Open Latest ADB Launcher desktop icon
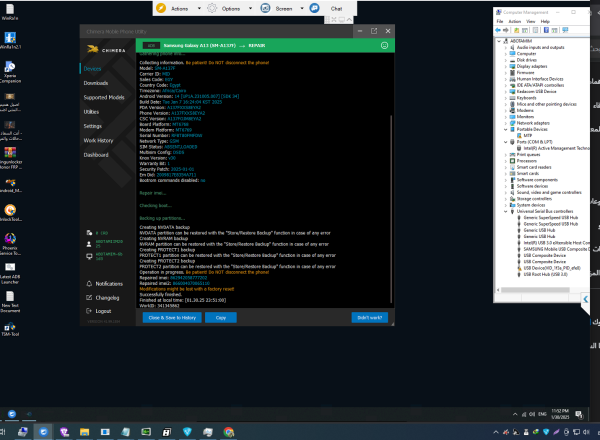Viewport: 600px width, 440px height. [x=10, y=273]
